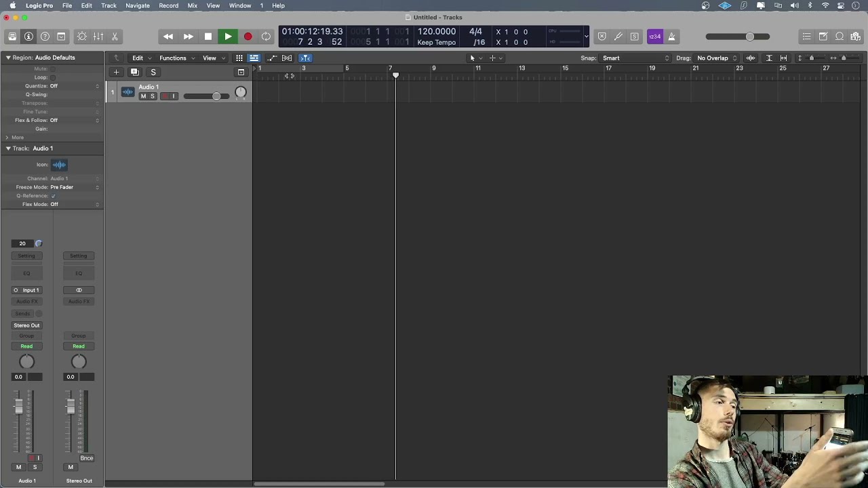Click the duplicate track button
868x488 pixels.
pos(134,72)
